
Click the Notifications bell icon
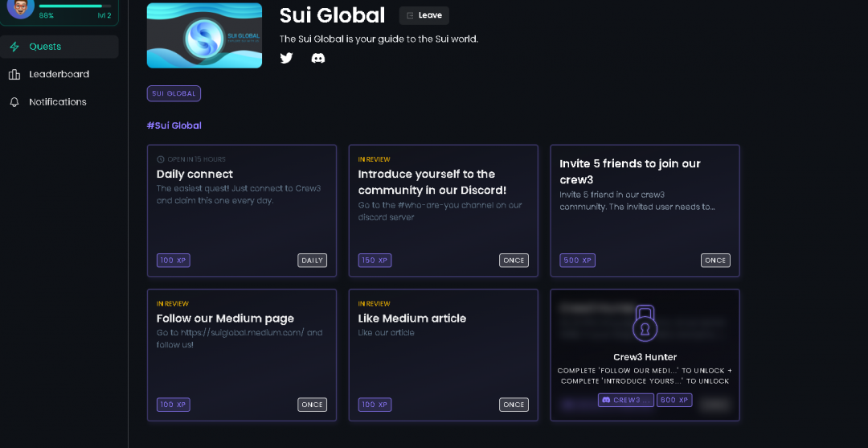pyautogui.click(x=14, y=102)
